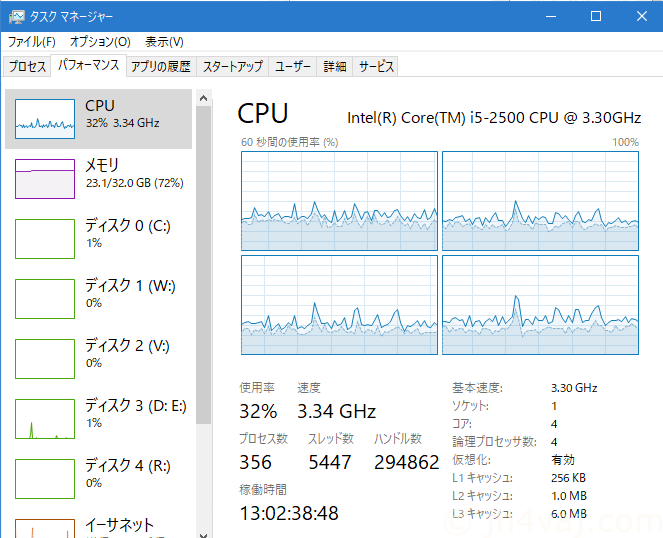Click the 速度 value 3.34 GHz
Screen dimensions: 663x538
pos(337,411)
